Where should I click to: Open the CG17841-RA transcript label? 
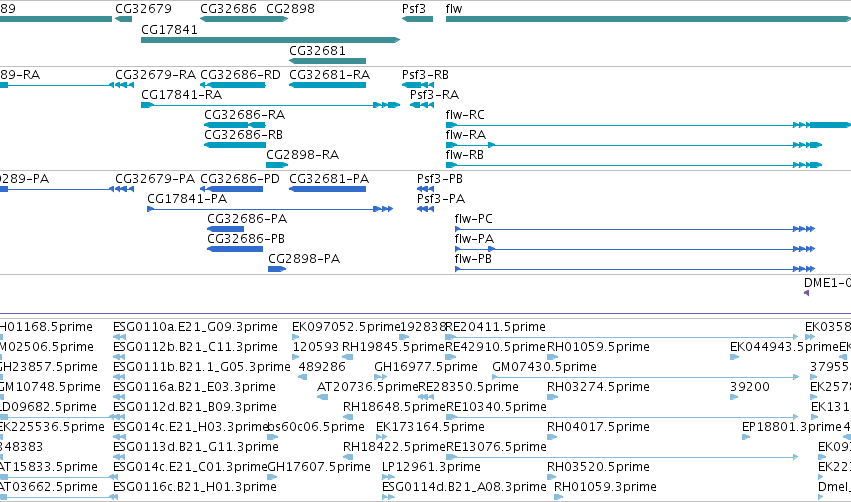click(x=182, y=95)
